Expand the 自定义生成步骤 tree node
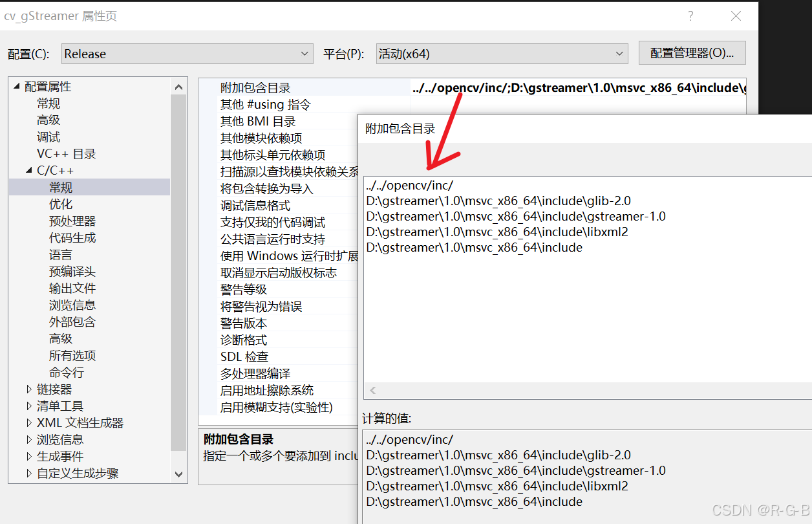This screenshot has height=524, width=812. click(28, 474)
